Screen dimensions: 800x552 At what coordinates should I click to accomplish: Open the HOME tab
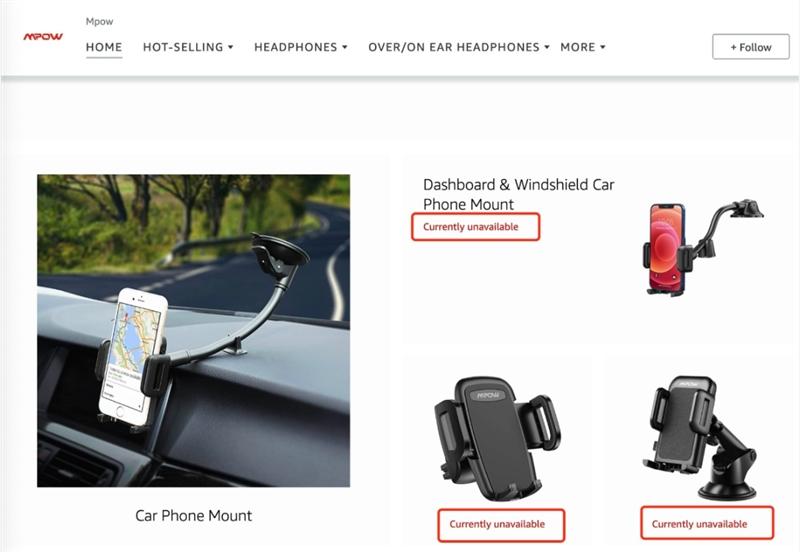tap(104, 47)
